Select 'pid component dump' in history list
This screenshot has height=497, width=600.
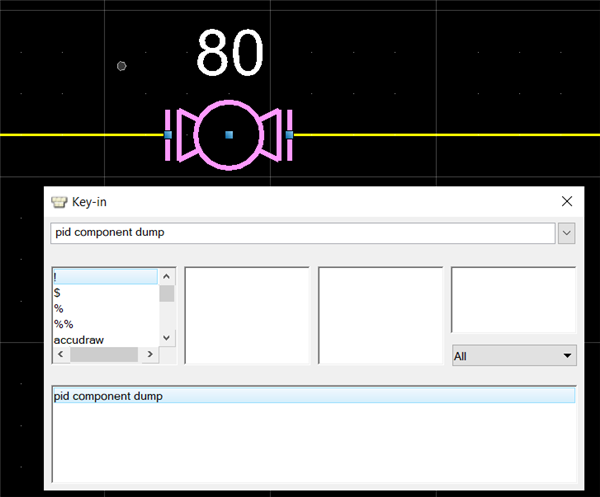click(314, 396)
